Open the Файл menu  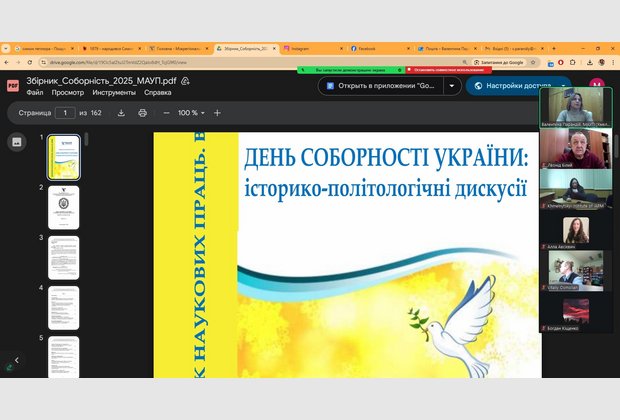pyautogui.click(x=35, y=92)
